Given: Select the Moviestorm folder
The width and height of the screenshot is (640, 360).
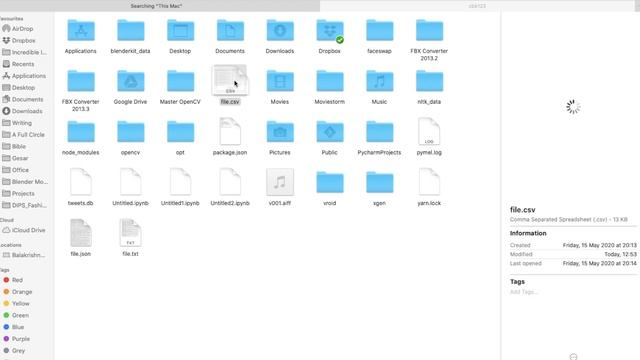Looking at the screenshot, I should (330, 81).
